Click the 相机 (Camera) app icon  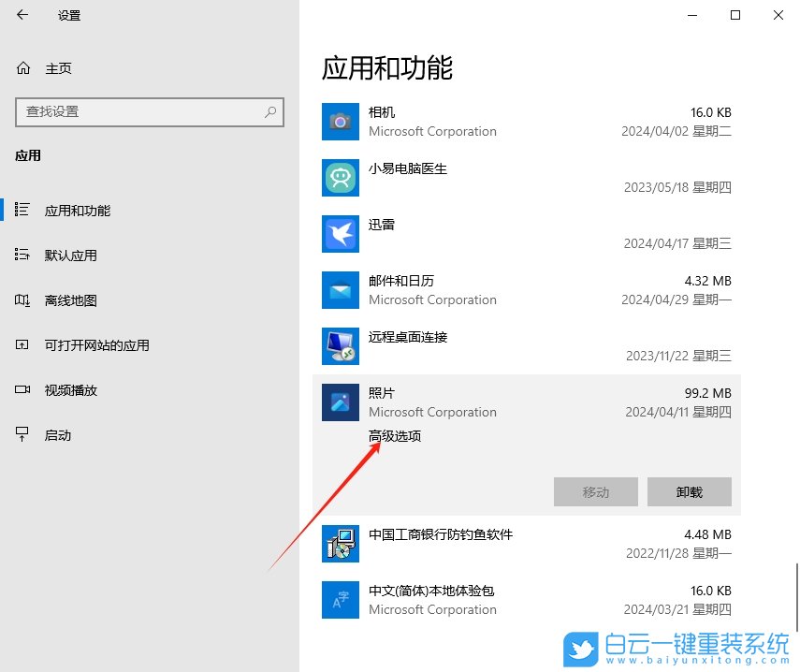click(x=340, y=122)
